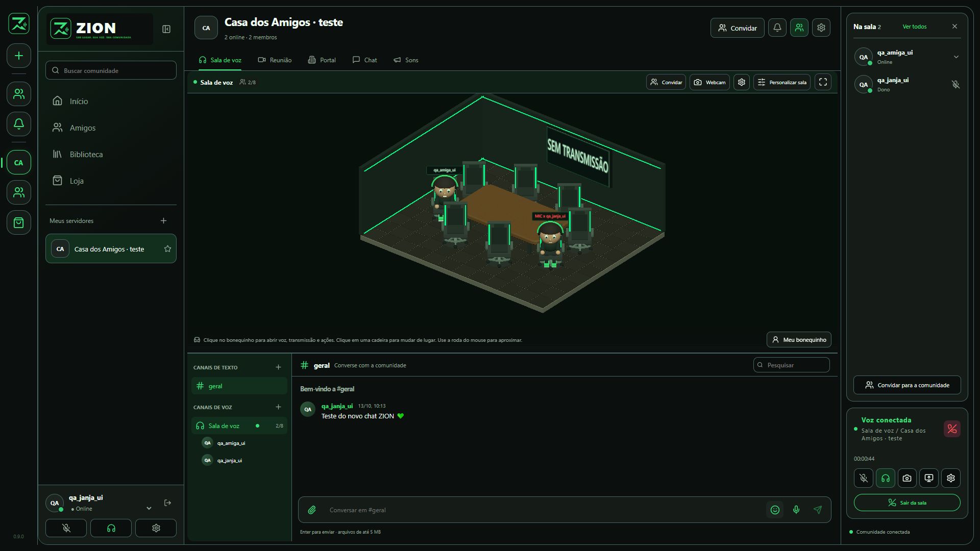Open Personalizar sala button
Image resolution: width=980 pixels, height=551 pixels.
[x=782, y=82]
